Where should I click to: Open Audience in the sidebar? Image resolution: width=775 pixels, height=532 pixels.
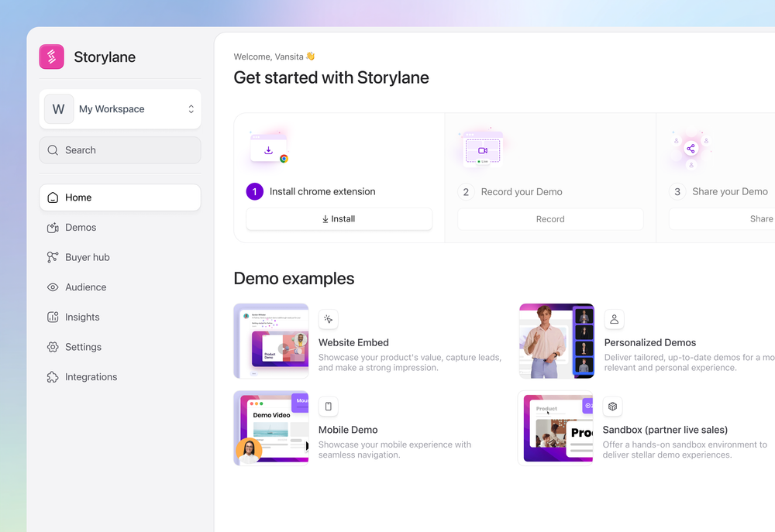point(120,287)
